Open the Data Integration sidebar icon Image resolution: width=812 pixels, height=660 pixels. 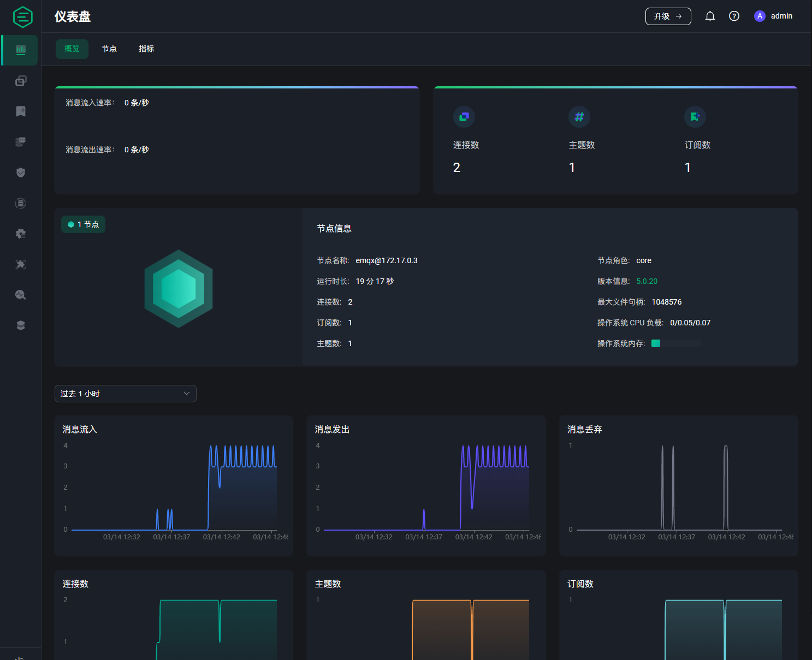click(21, 203)
